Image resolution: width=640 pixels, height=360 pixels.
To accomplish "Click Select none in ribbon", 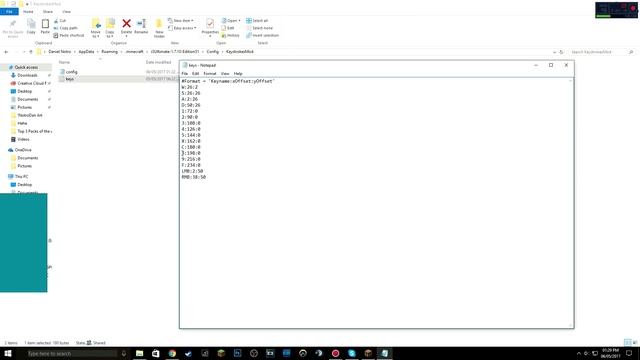I will (x=259, y=28).
